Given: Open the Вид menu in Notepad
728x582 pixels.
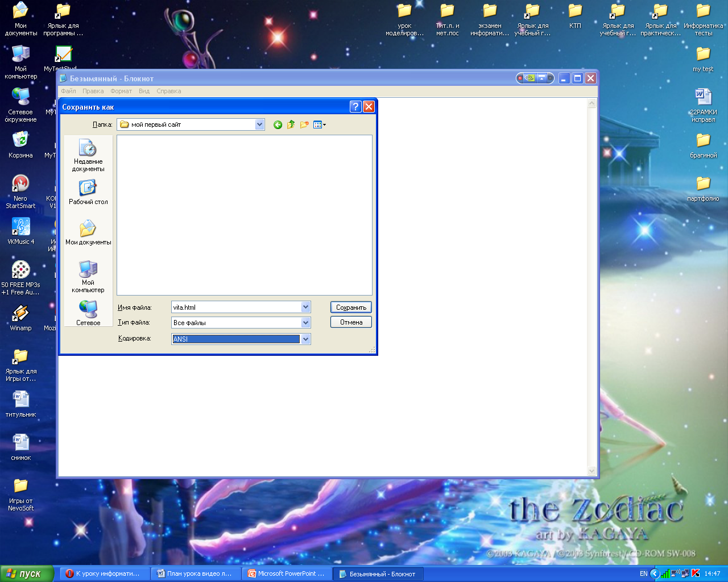Looking at the screenshot, I should tap(144, 91).
